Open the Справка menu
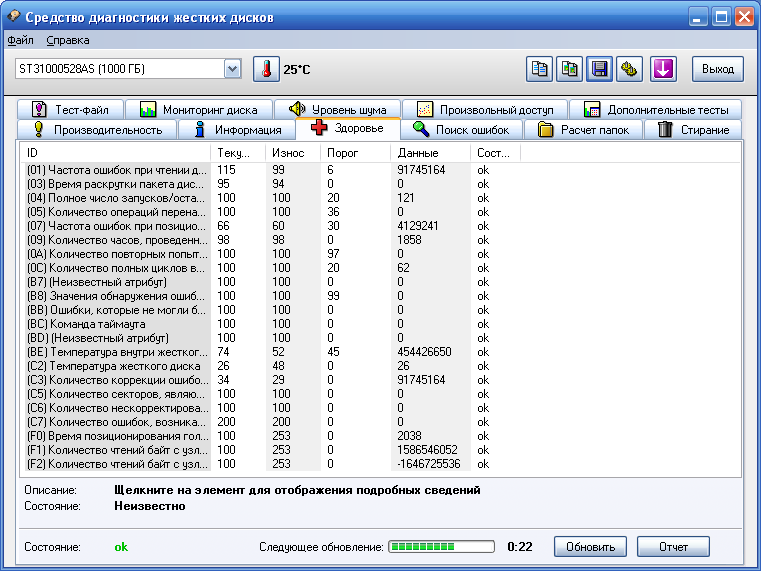This screenshot has width=761, height=571. click(x=68, y=40)
